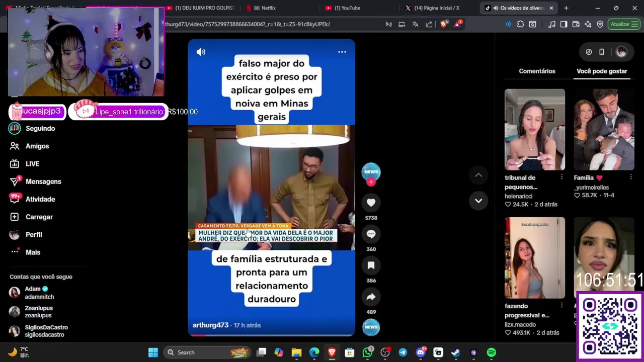Toggle the browser sidebar panel icon

[x=563, y=24]
